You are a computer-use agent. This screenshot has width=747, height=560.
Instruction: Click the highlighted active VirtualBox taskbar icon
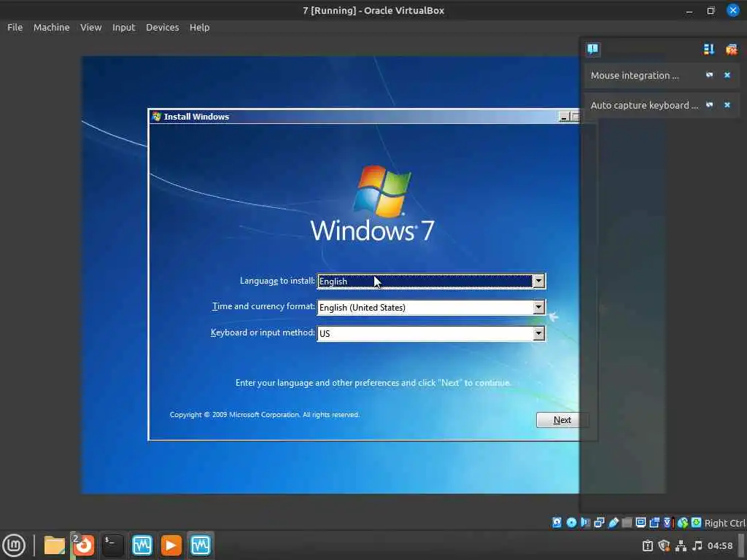click(x=200, y=545)
